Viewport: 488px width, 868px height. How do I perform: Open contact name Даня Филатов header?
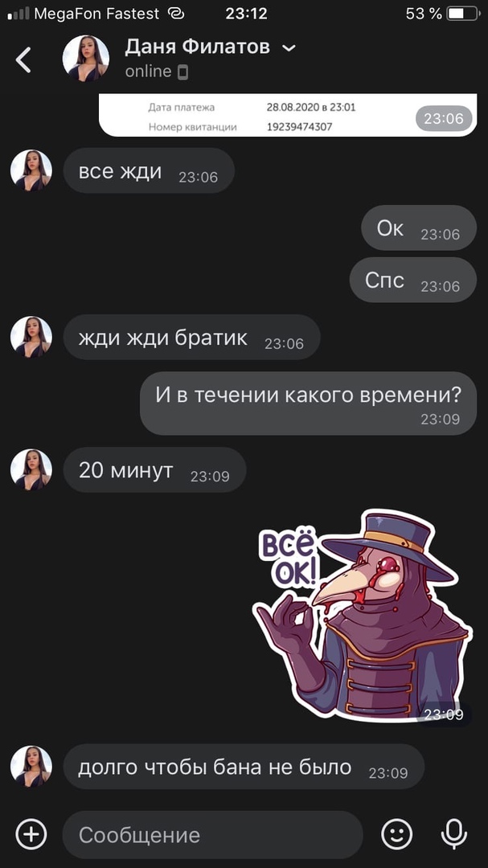point(197,47)
